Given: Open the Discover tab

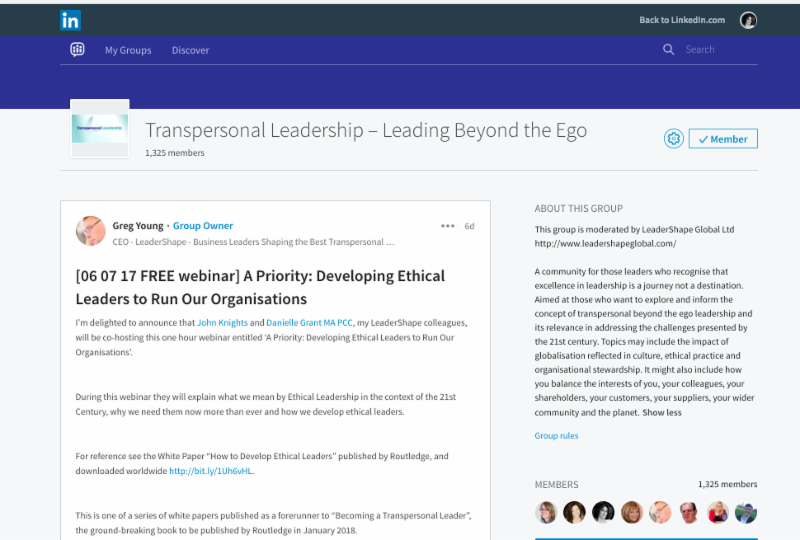Looking at the screenshot, I should (x=190, y=50).
